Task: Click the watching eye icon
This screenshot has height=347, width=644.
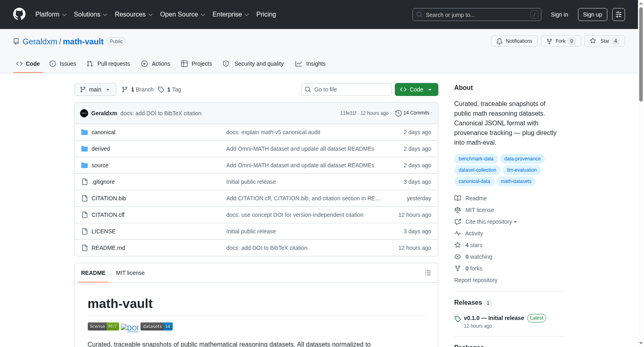Action: pyautogui.click(x=458, y=257)
